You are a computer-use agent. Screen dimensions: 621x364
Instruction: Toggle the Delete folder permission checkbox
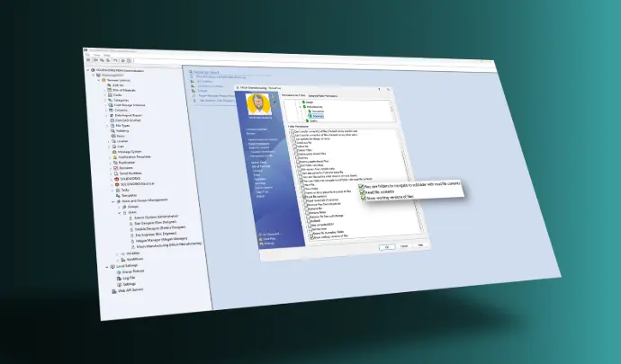pyautogui.click(x=296, y=150)
